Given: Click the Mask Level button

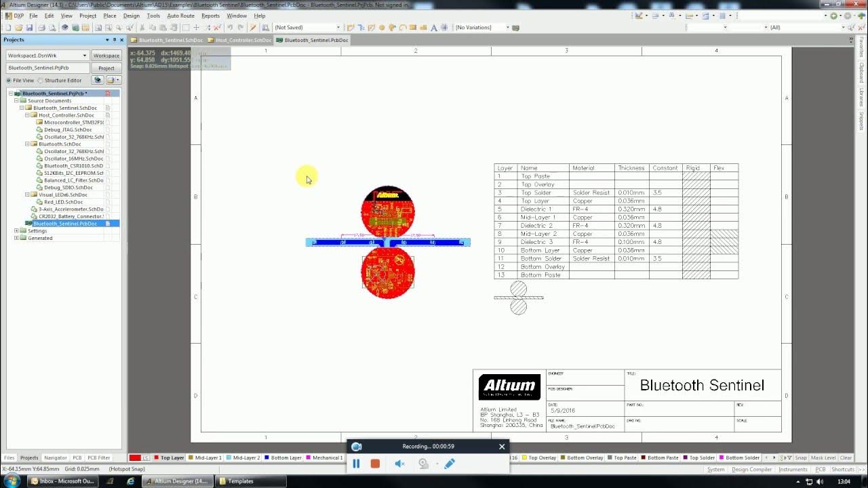Looking at the screenshot, I should coord(823,458).
